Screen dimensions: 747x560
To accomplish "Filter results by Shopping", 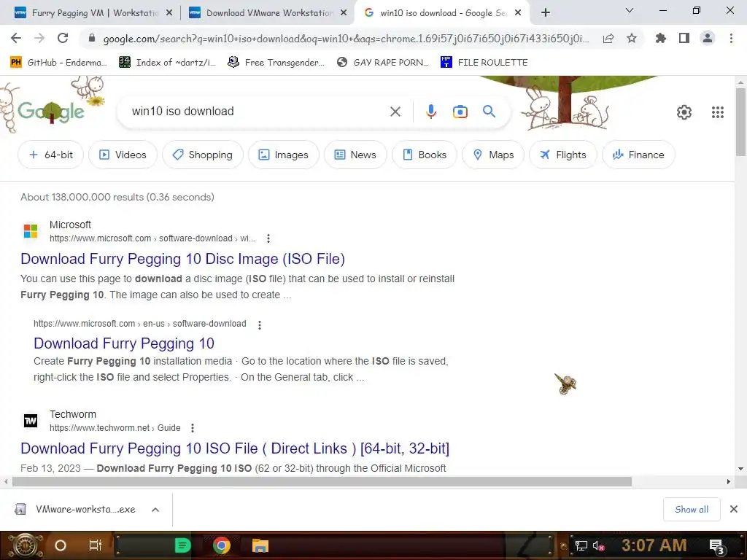I will coord(203,155).
